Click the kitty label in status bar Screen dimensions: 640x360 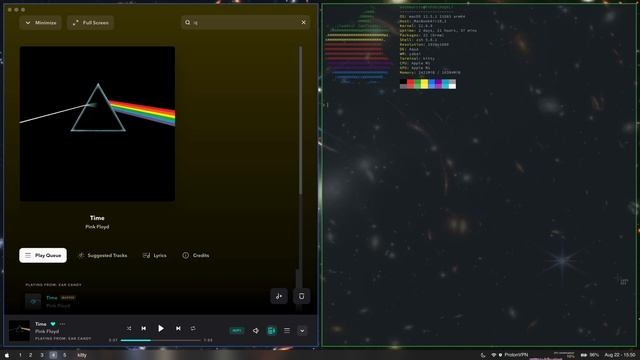82,355
